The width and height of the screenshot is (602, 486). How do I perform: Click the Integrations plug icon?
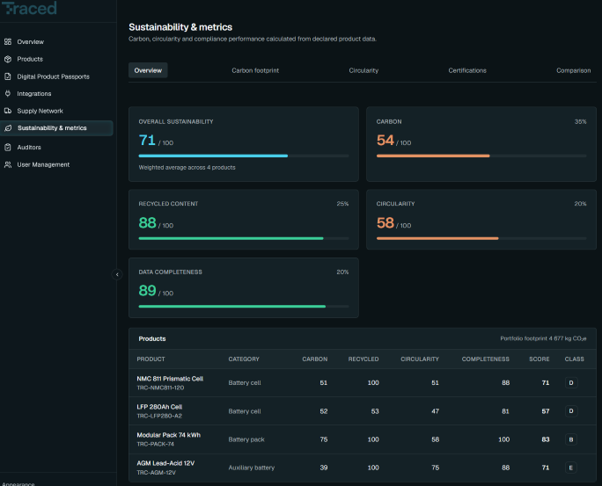coord(8,93)
